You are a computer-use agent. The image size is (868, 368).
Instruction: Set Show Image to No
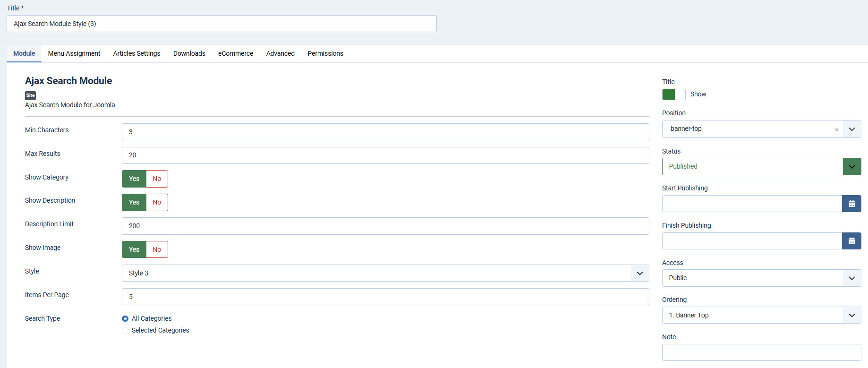click(x=157, y=250)
